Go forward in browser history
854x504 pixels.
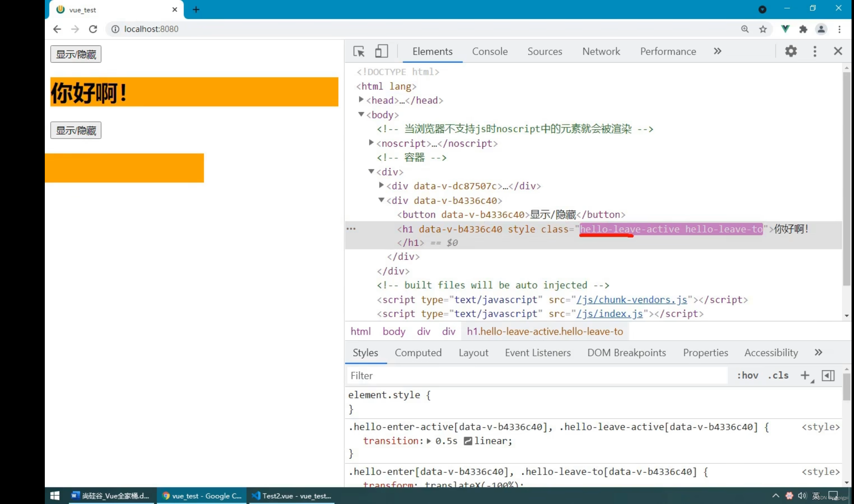(x=75, y=29)
